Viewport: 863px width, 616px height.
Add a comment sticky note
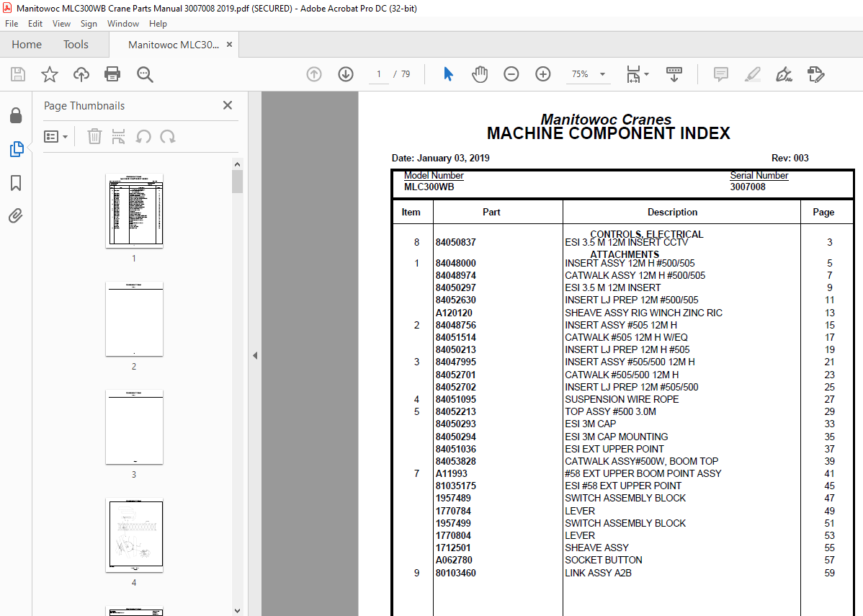pos(721,74)
